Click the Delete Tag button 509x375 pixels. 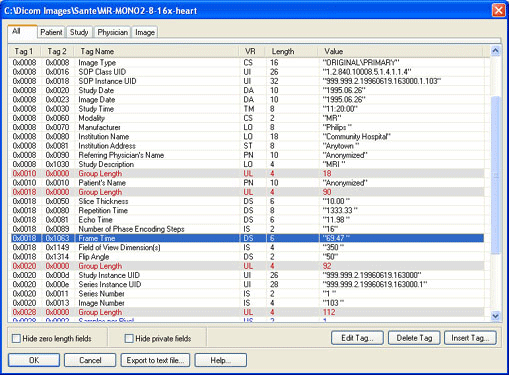pos(414,338)
